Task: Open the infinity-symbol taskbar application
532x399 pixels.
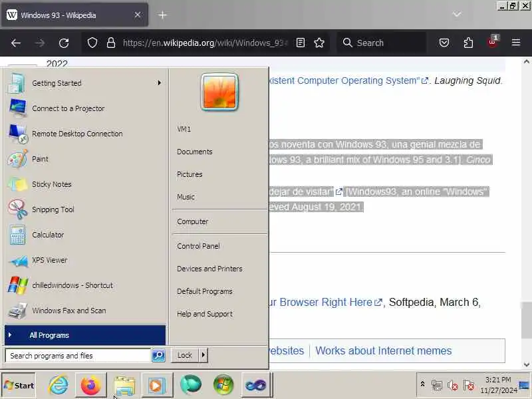Action: point(256,385)
